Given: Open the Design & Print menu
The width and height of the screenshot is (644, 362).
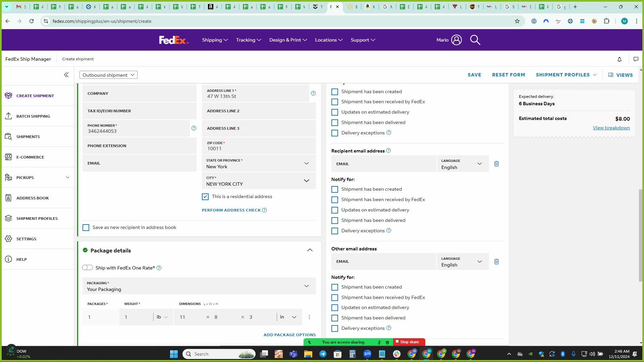Looking at the screenshot, I should 288,40.
